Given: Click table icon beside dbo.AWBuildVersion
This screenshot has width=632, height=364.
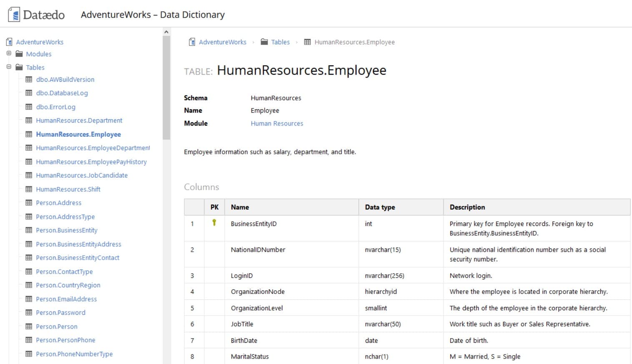Looking at the screenshot, I should 29,79.
